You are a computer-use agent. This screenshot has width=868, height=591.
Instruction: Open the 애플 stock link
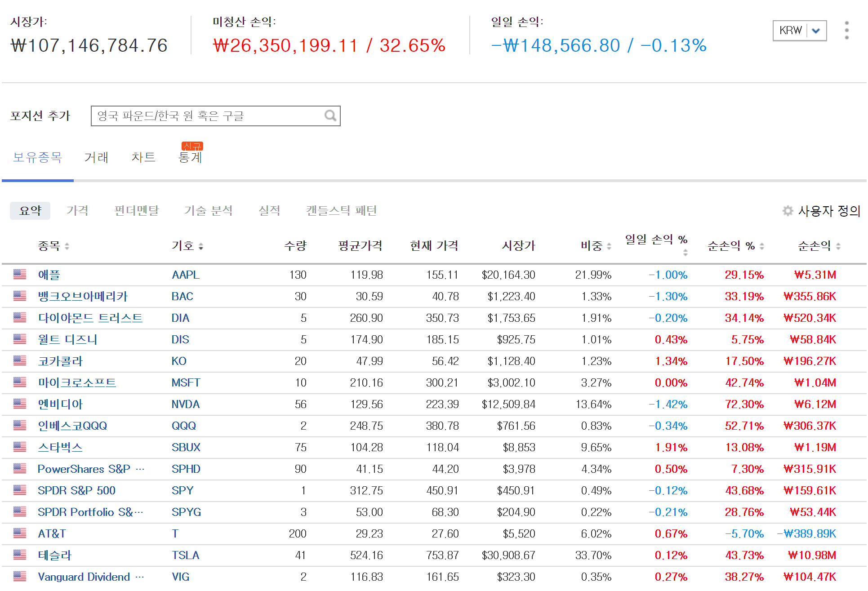[49, 275]
